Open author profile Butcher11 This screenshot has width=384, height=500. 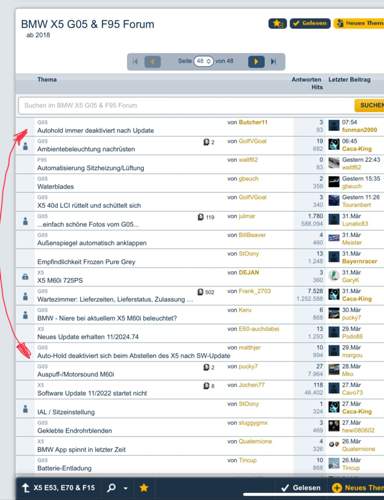pos(253,122)
